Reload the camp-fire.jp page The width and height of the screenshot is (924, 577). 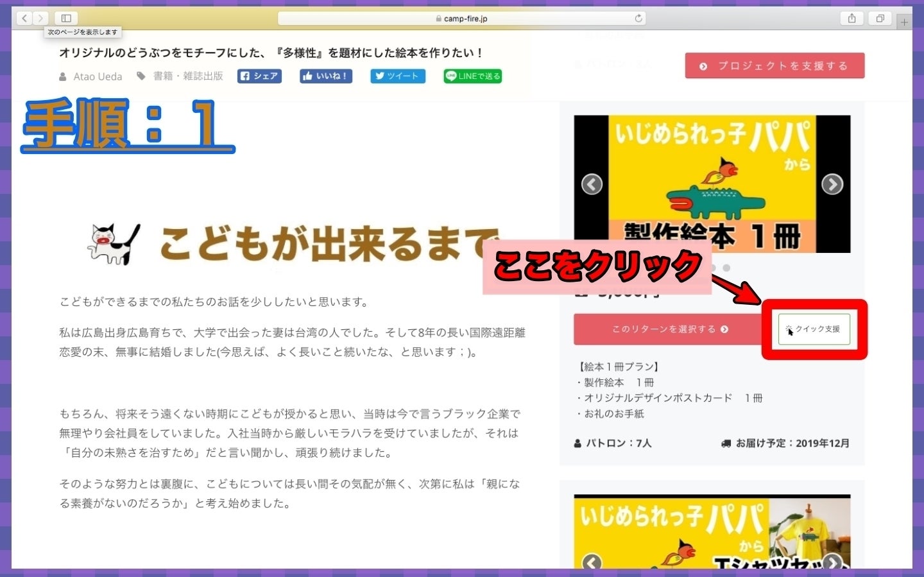(638, 18)
